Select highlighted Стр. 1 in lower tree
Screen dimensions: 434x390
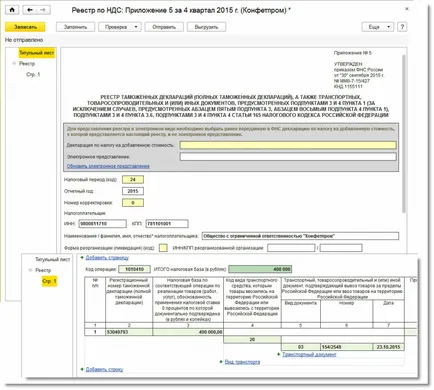pyautogui.click(x=49, y=281)
